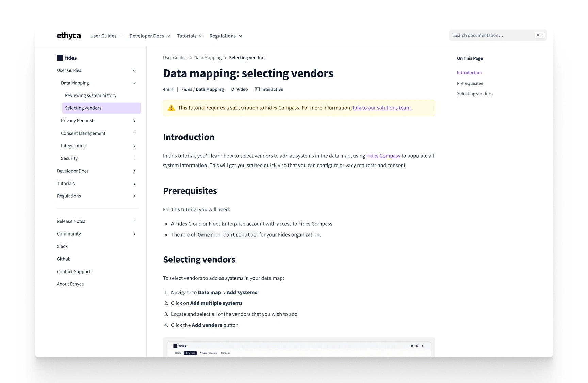Screen dimensions: 588x383
Task: Click the embedded fides app screenshot
Action: coord(299,347)
